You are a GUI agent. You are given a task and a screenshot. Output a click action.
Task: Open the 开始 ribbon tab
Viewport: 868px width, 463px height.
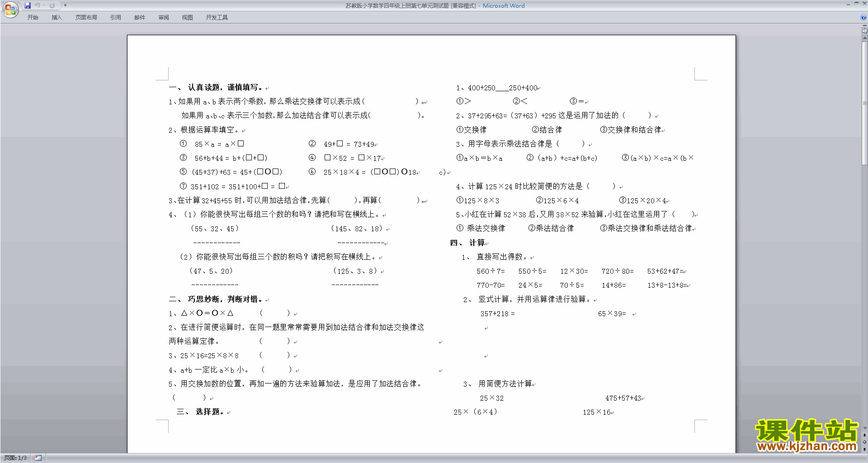(x=33, y=18)
